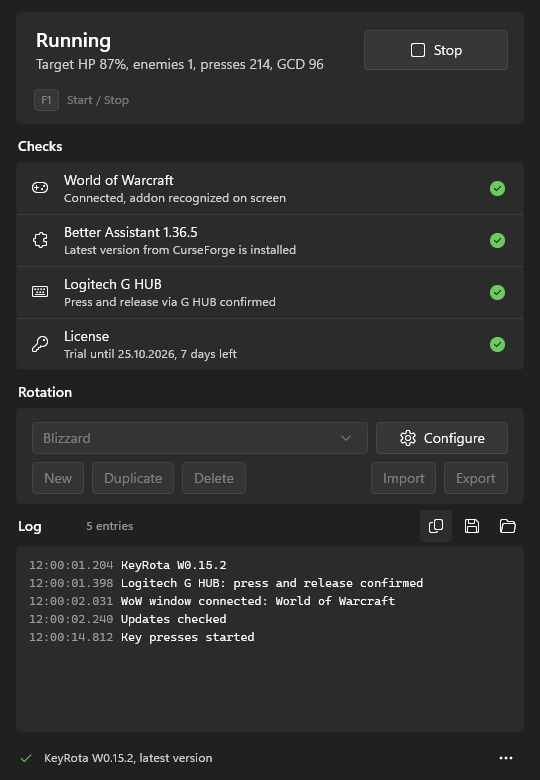Screen dimensions: 540x780
Task: Click the License key icon
Action: (40, 344)
